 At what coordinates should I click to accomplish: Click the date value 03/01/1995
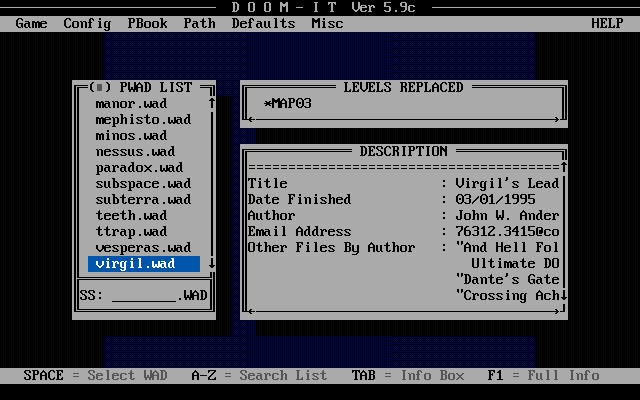point(496,200)
